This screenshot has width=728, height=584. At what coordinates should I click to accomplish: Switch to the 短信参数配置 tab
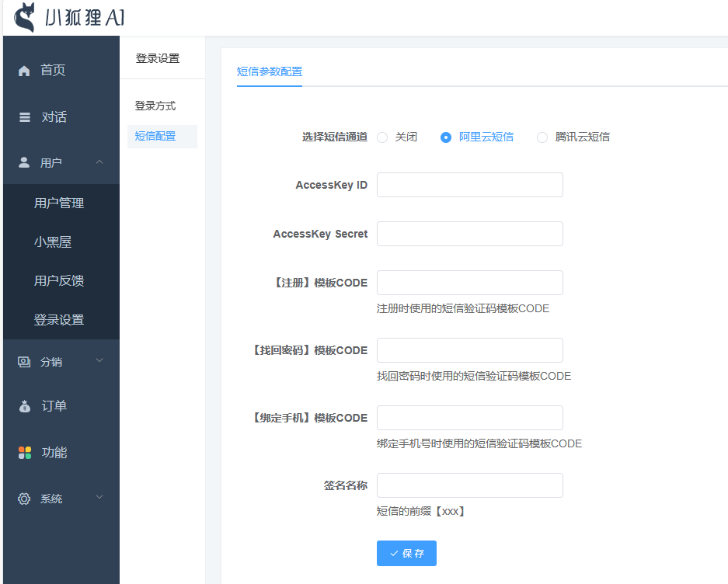(270, 71)
